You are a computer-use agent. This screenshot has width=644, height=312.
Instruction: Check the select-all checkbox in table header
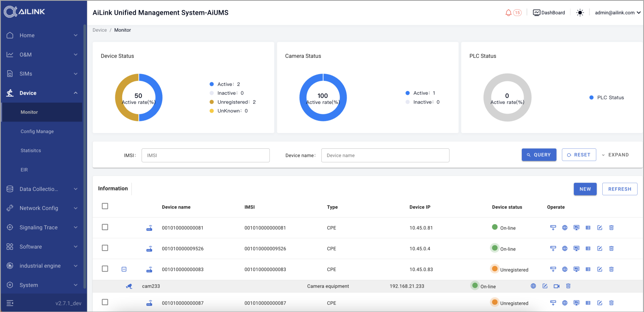pos(105,206)
